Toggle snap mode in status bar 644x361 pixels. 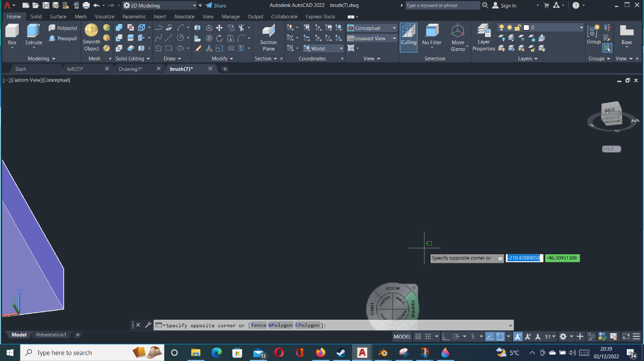pyautogui.click(x=428, y=336)
